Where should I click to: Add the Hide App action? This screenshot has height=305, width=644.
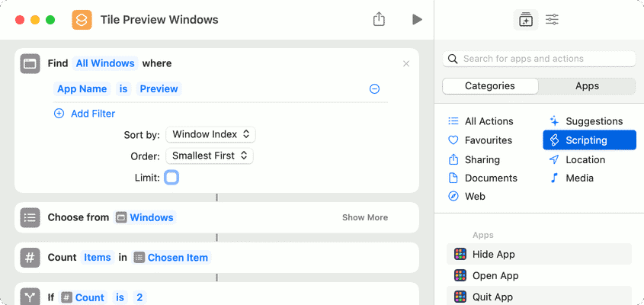[539, 254]
